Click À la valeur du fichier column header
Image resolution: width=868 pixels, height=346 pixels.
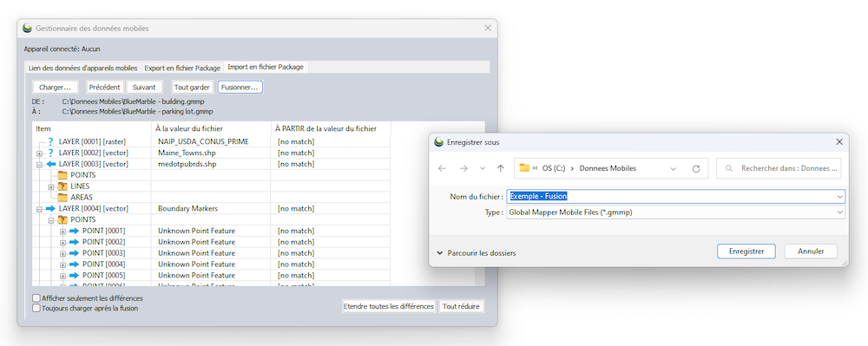(x=211, y=128)
